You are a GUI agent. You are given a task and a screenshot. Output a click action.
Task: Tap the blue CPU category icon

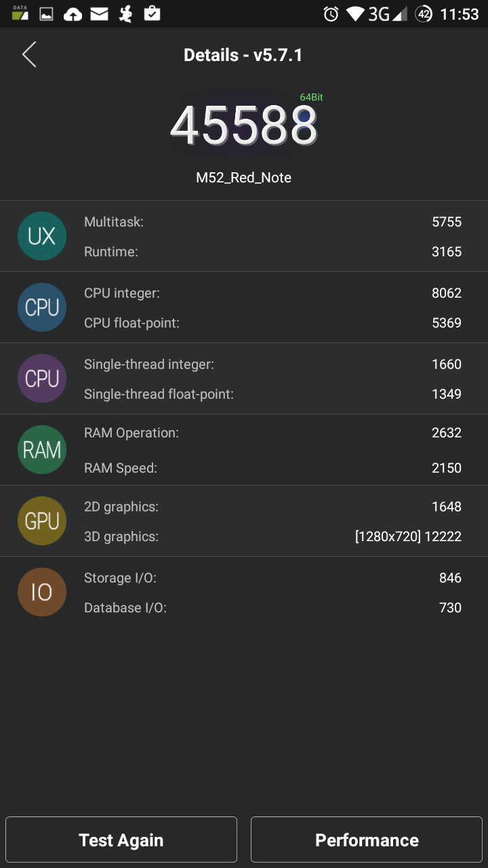pyautogui.click(x=42, y=307)
